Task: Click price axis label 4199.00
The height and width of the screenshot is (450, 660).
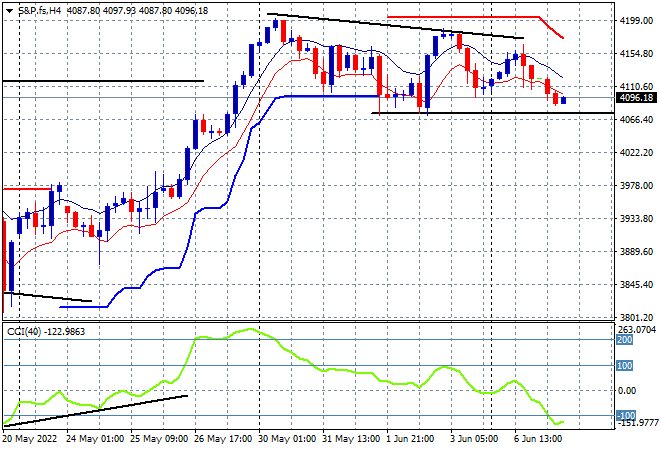Action: point(636,21)
